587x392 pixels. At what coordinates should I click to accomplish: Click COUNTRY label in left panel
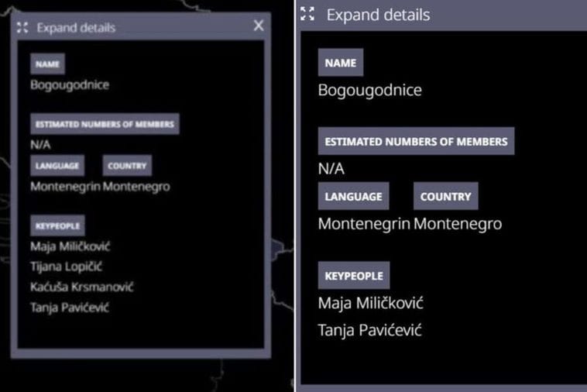point(127,166)
